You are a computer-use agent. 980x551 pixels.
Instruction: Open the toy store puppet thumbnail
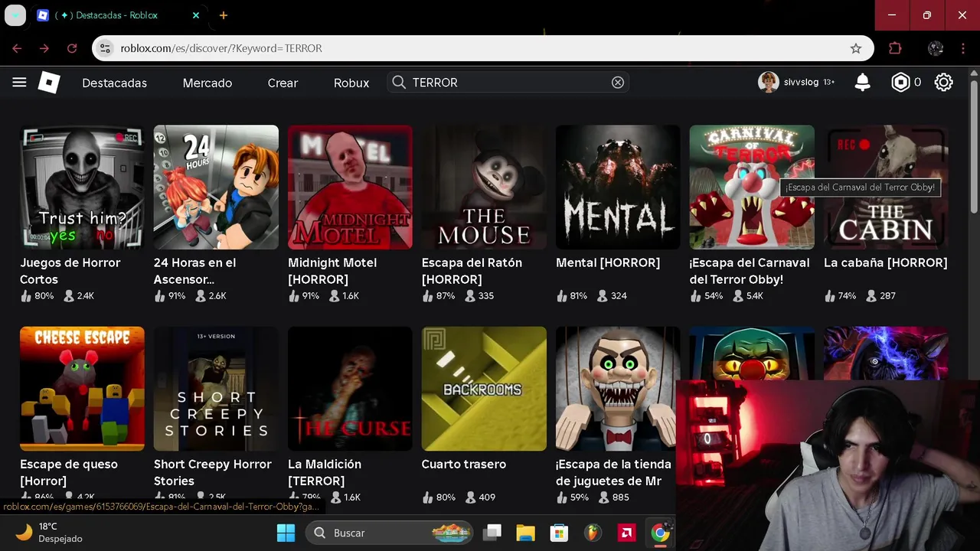(x=618, y=389)
